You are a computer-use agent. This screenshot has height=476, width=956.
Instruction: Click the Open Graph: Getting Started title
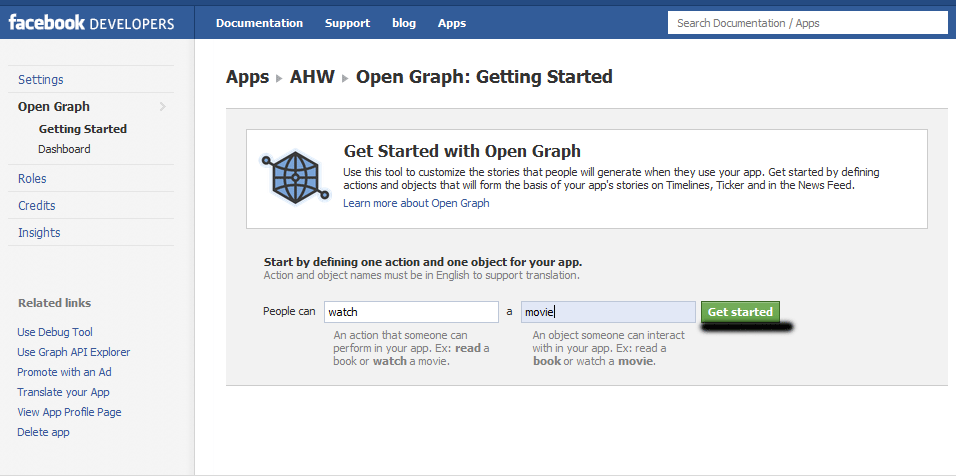point(484,77)
